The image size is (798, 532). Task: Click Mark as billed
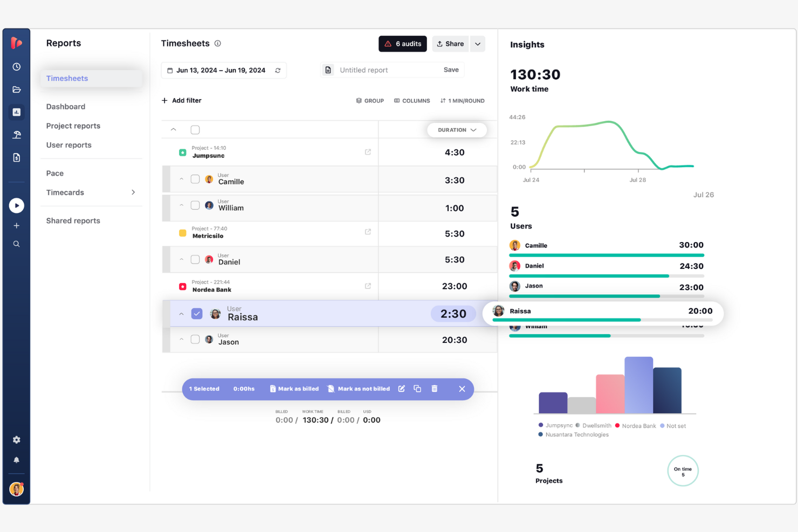pyautogui.click(x=294, y=389)
